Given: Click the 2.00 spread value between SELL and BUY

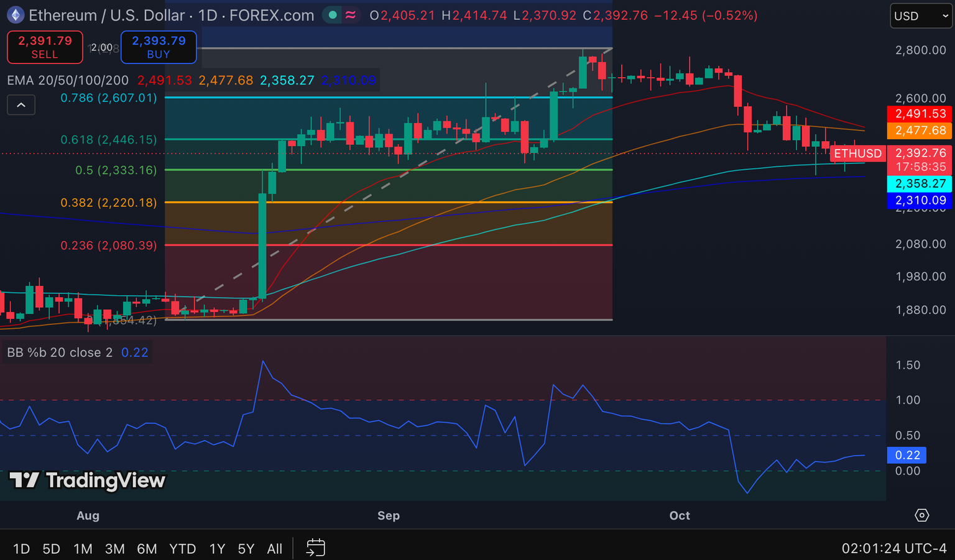Looking at the screenshot, I should point(102,47).
